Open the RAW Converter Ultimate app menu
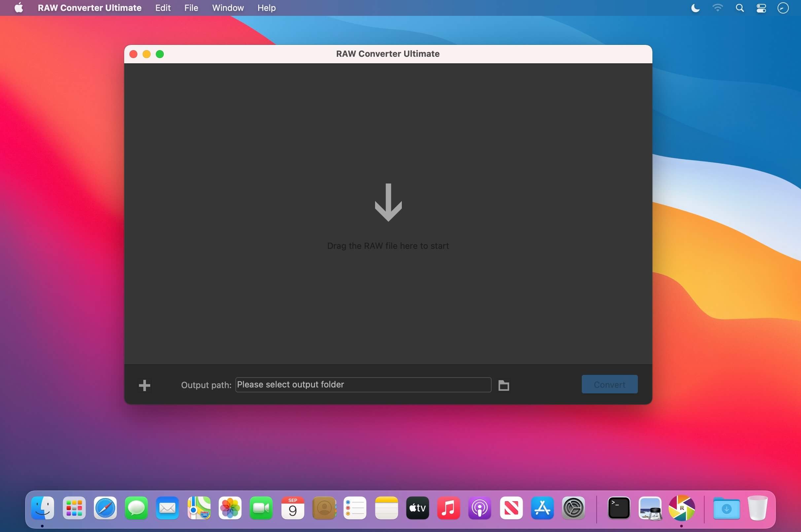This screenshot has width=801, height=532. (89, 8)
